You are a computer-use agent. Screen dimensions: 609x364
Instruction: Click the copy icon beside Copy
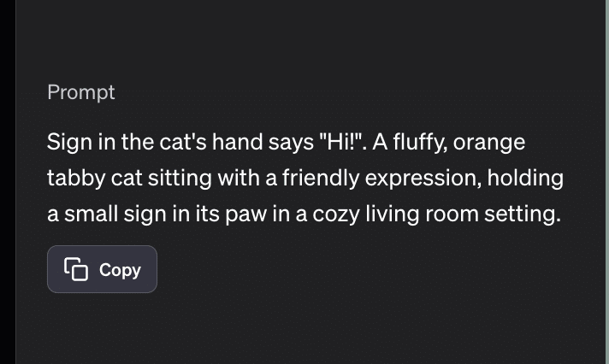tap(76, 270)
